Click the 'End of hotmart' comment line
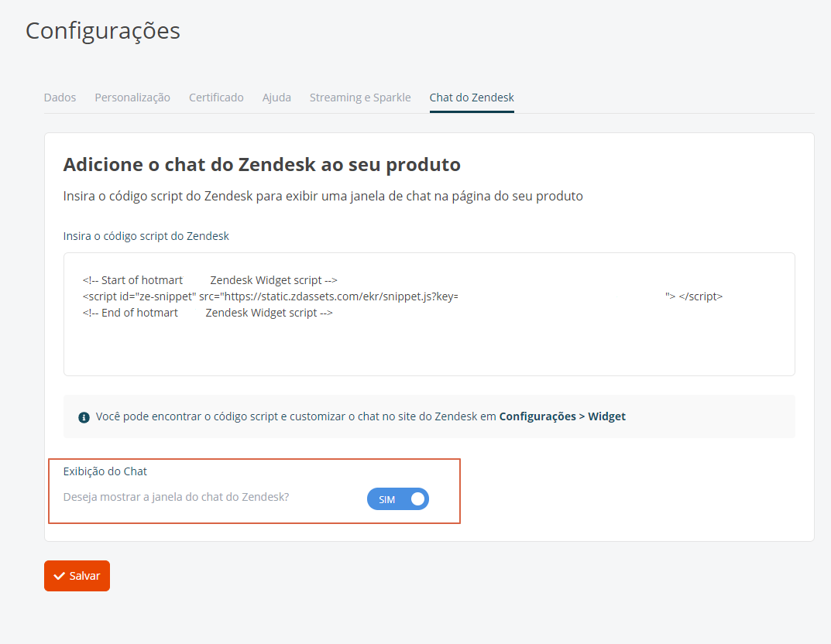This screenshot has width=831, height=644. coord(208,313)
